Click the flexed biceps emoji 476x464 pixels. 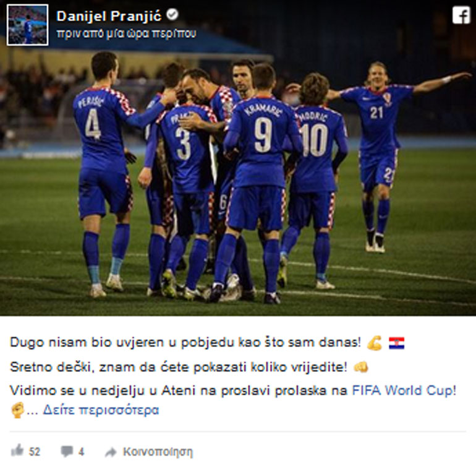374,343
